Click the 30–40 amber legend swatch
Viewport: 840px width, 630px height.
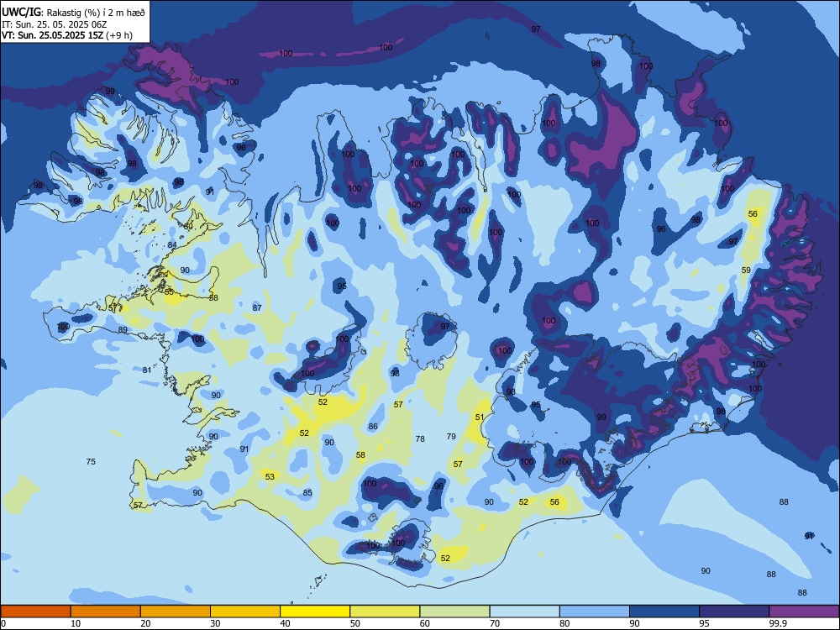point(245,612)
